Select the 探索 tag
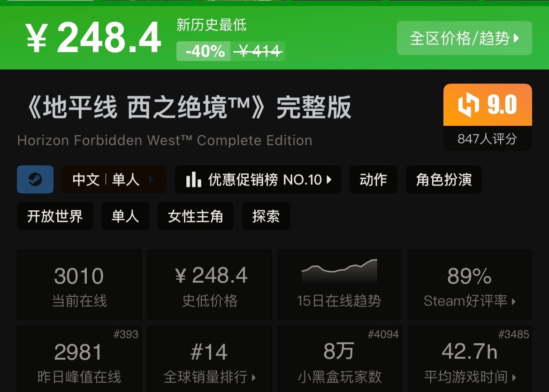Viewport: 549px width, 392px height. point(266,216)
